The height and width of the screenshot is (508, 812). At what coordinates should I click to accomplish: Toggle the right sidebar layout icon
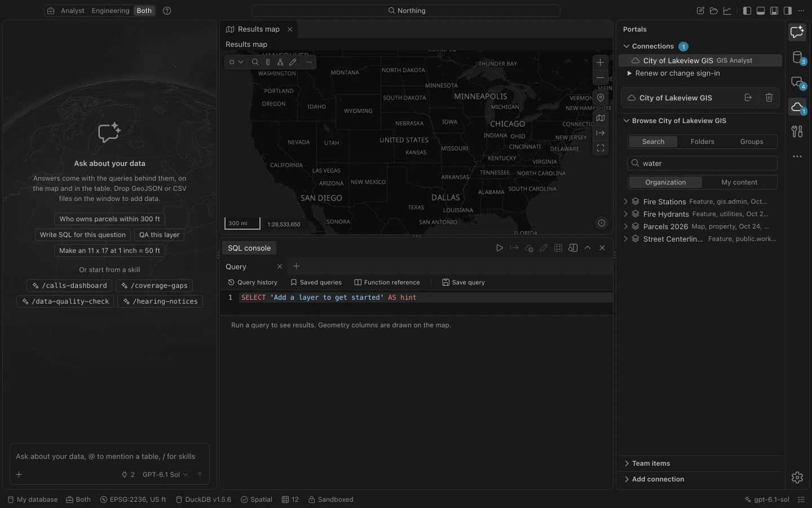[788, 11]
